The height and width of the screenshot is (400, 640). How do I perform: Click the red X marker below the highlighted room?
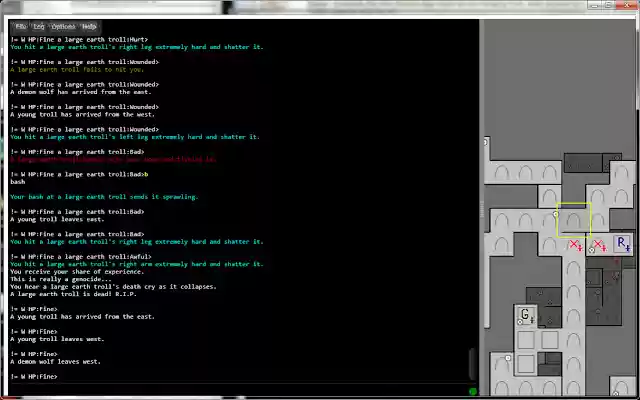(575, 245)
